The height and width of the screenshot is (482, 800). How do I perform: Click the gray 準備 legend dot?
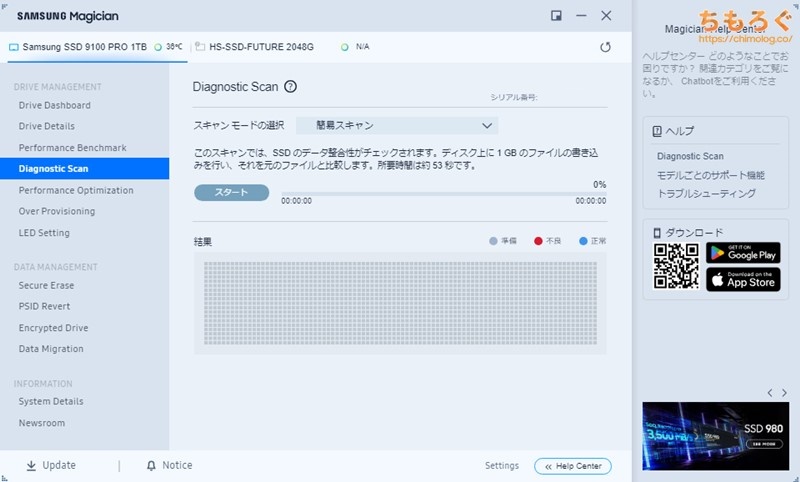(x=493, y=241)
